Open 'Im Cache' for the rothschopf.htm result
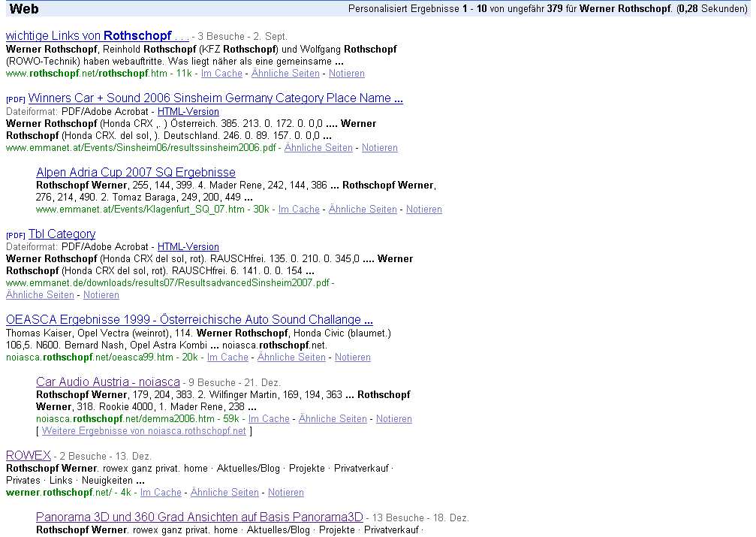The width and height of the screenshot is (756, 537). point(221,74)
